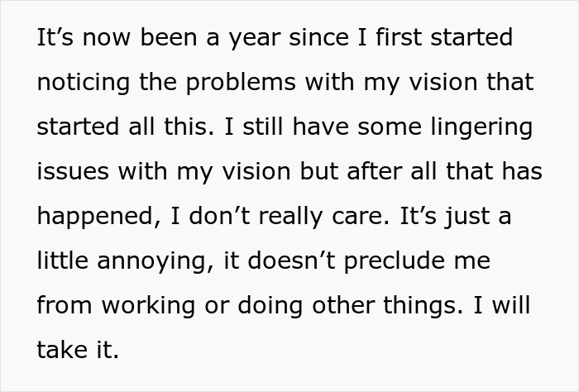Viewport: 579px width, 392px height.
Task: Click the word "issues" starting fourth line
Action: [x=73, y=171]
